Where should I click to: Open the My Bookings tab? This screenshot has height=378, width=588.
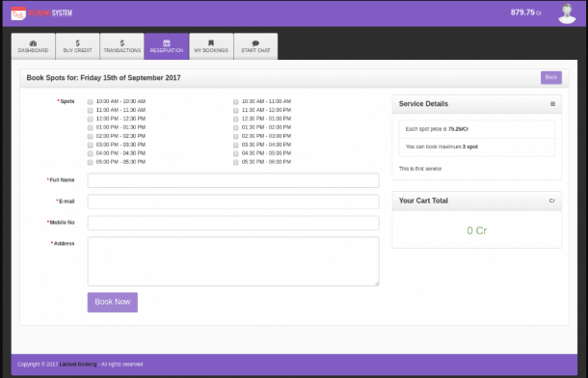(x=211, y=46)
